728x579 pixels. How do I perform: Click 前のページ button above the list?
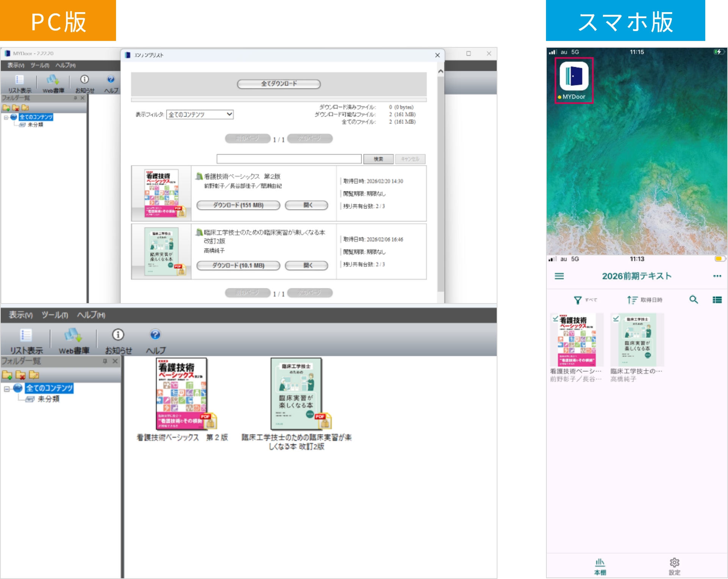248,139
